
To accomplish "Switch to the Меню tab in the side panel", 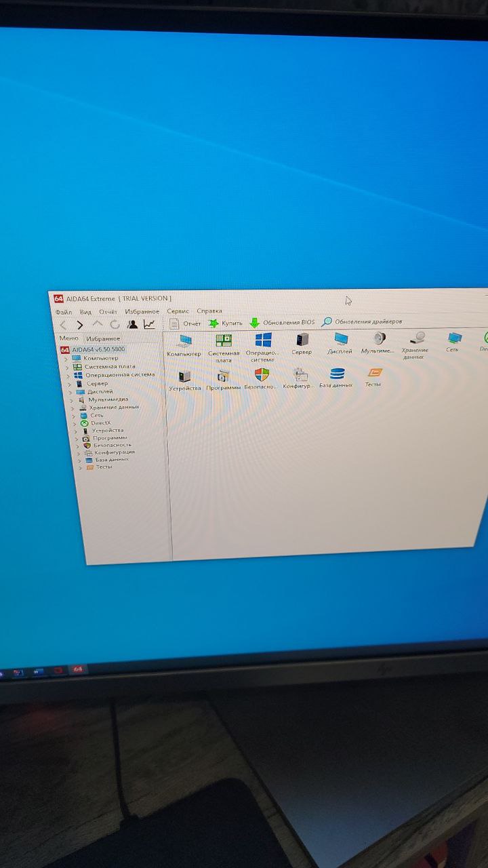I will click(69, 338).
